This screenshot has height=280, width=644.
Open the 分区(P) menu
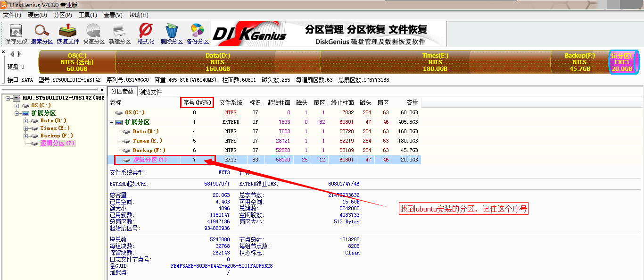click(63, 15)
